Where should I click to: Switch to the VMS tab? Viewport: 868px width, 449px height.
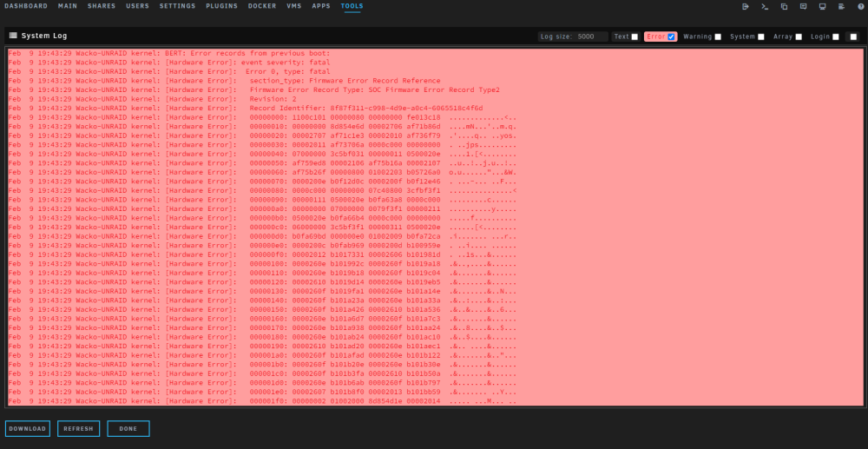[x=294, y=6]
